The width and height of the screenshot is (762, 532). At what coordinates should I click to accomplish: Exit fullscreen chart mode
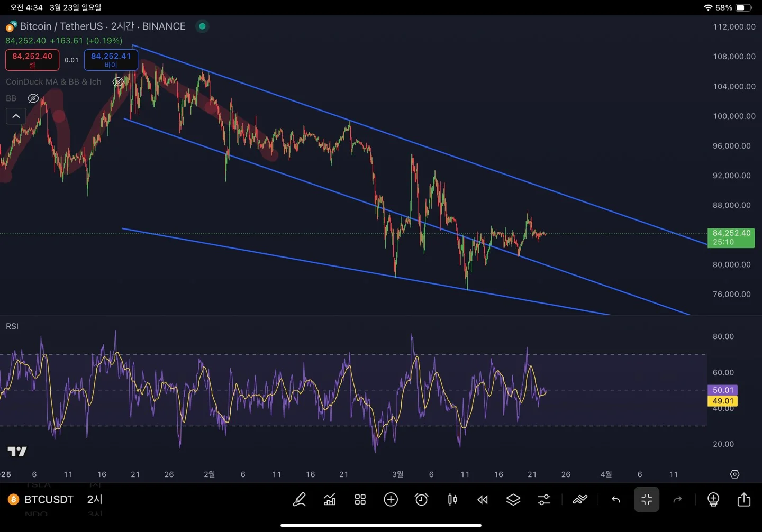coord(647,499)
